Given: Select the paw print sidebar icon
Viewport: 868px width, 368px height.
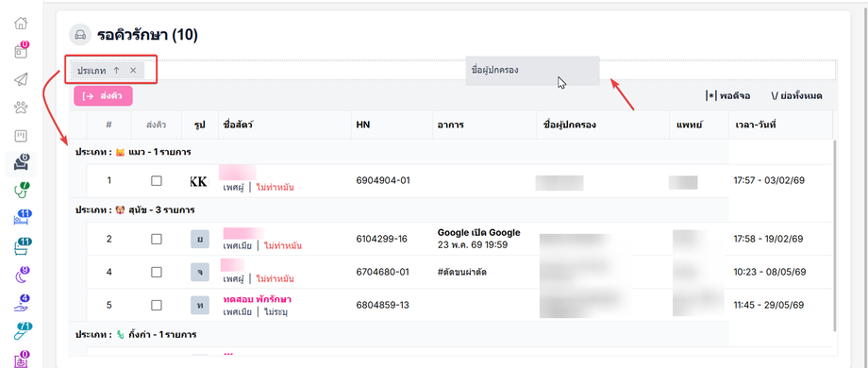Looking at the screenshot, I should click(x=21, y=108).
